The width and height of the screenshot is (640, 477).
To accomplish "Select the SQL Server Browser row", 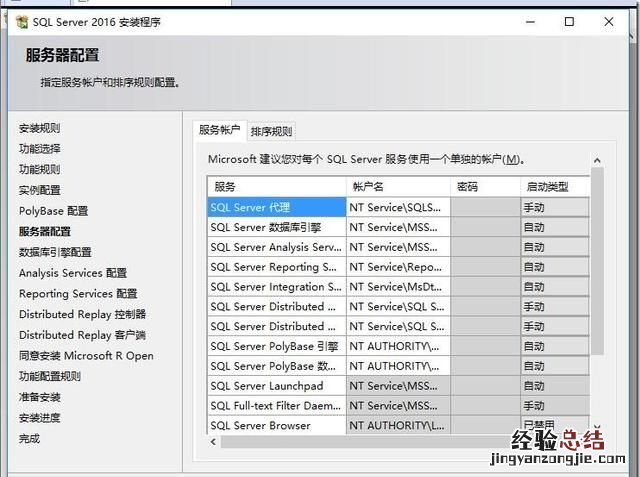I will click(277, 425).
